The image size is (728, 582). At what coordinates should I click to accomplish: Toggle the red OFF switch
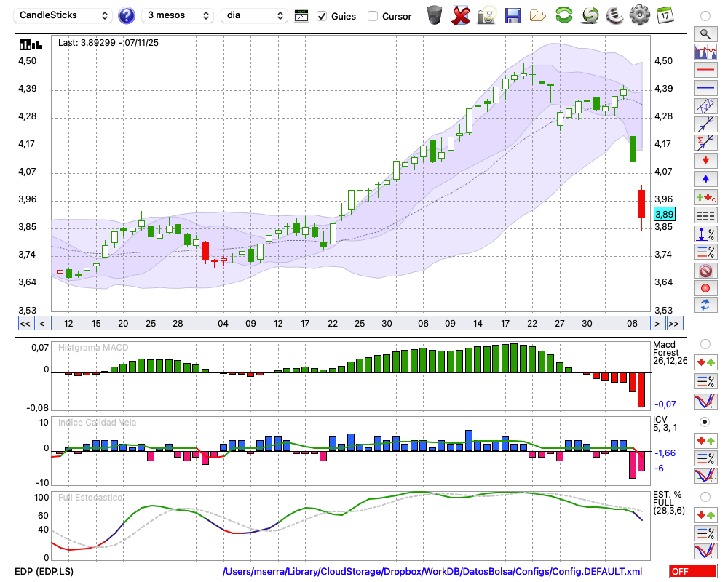click(x=693, y=571)
